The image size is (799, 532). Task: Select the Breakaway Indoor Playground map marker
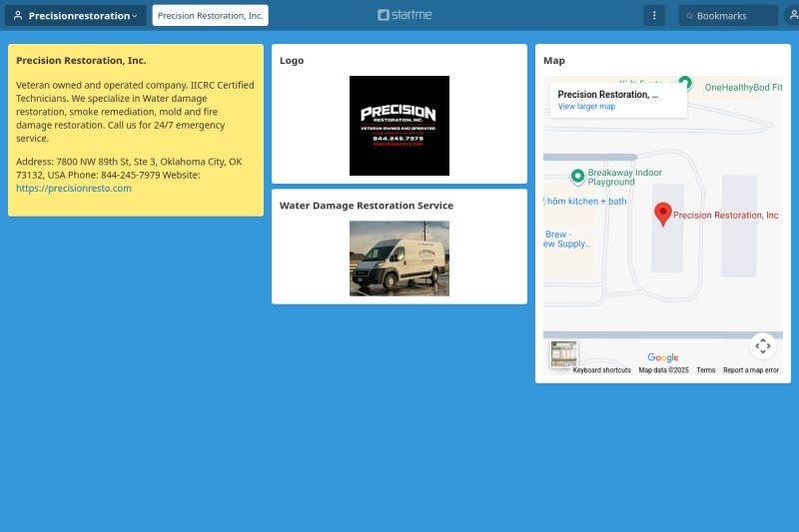click(x=577, y=176)
